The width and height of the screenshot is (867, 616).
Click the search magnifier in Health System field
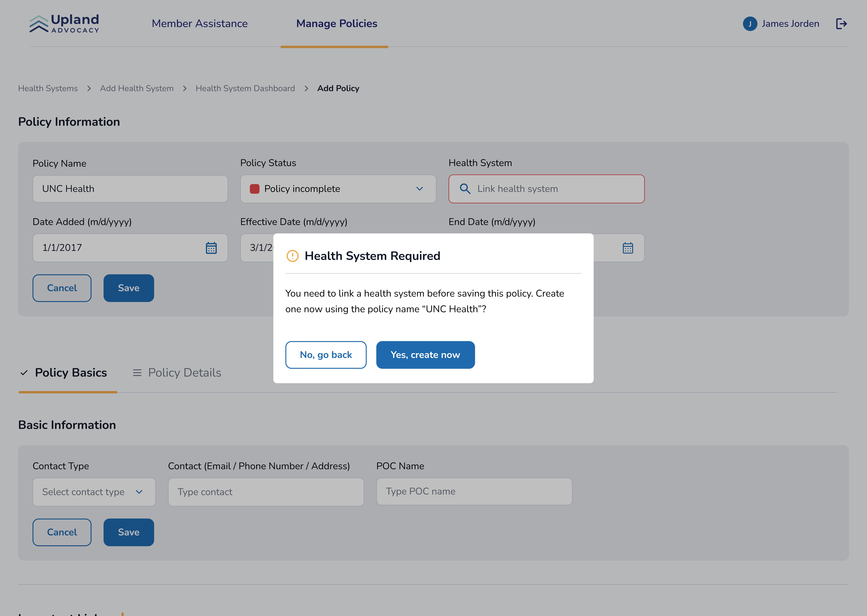465,189
